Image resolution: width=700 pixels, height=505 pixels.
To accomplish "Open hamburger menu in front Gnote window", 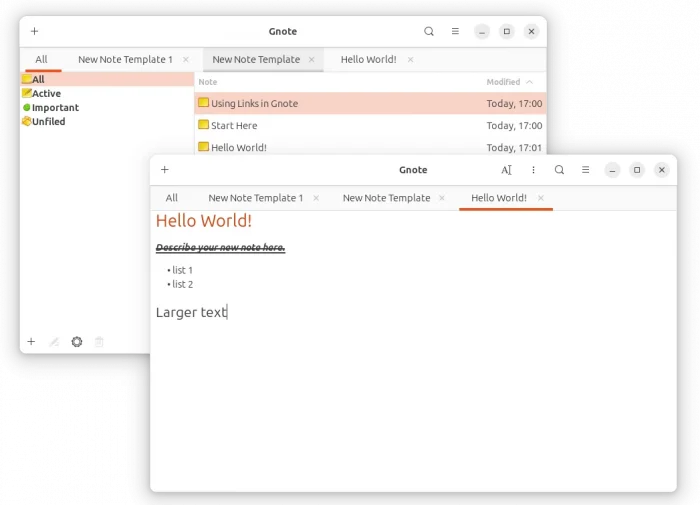I will click(x=586, y=170).
